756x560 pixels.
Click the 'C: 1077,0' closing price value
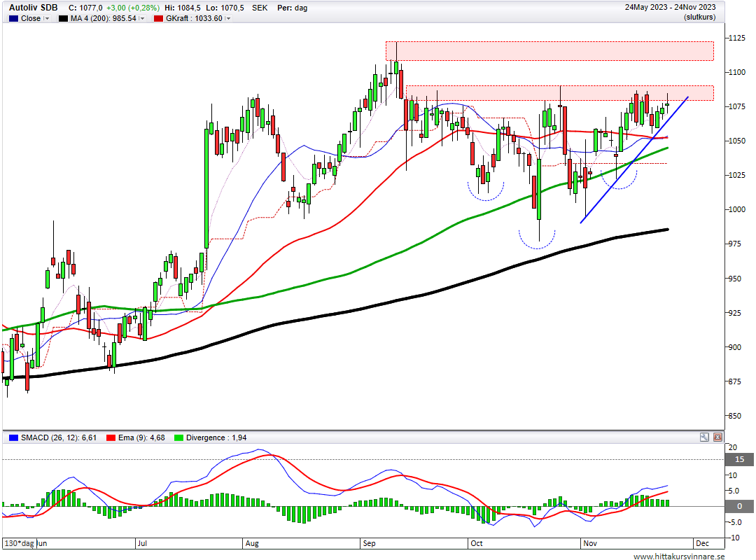pyautogui.click(x=85, y=8)
